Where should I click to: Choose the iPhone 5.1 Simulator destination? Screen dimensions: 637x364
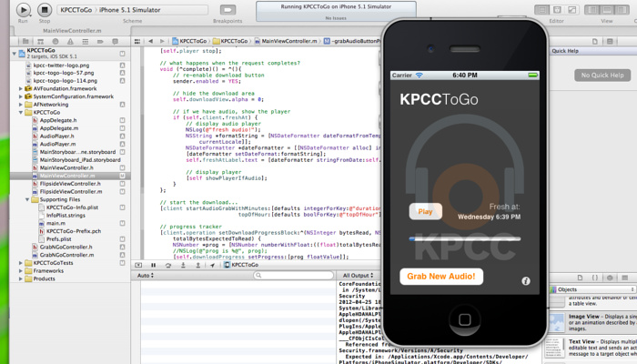[129, 10]
